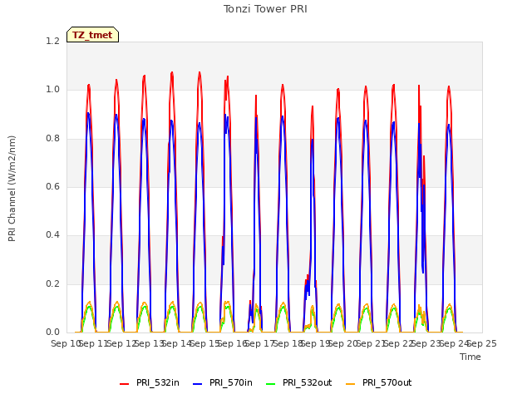Image resolution: width=532 pixels, height=399 pixels.
Task: Click the 0.0 y-axis tick label
Action: [x=52, y=332]
